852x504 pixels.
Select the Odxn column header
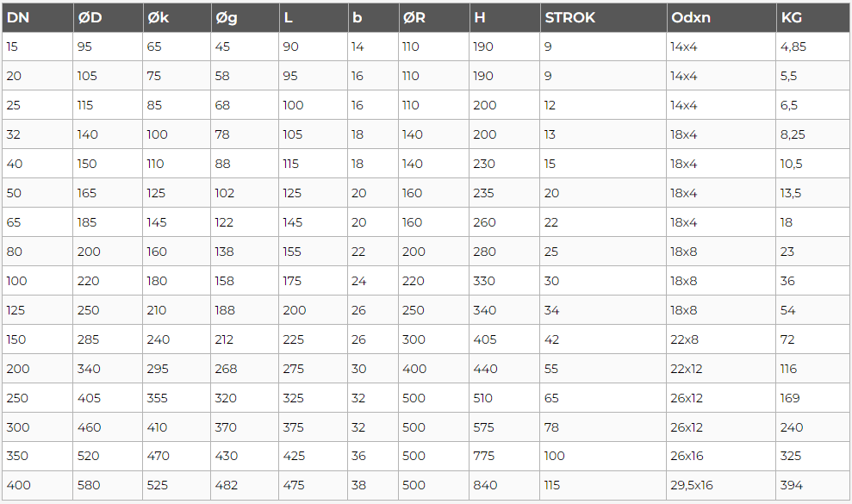click(721, 17)
